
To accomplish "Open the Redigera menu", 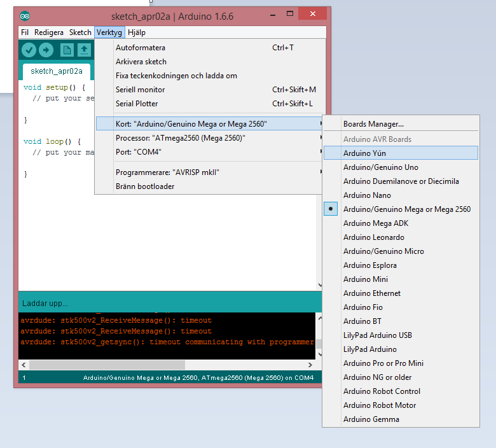I will click(49, 32).
